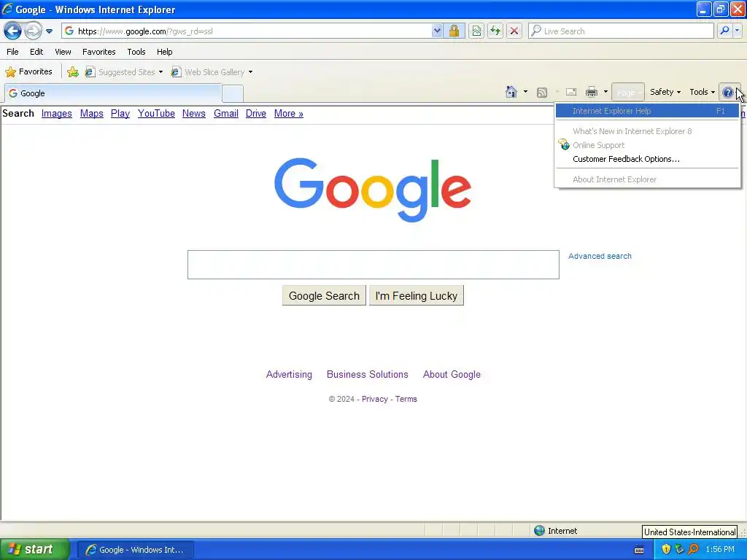Screen dimensions: 747x560
Task: Click Advanced search link
Action: [x=600, y=256]
